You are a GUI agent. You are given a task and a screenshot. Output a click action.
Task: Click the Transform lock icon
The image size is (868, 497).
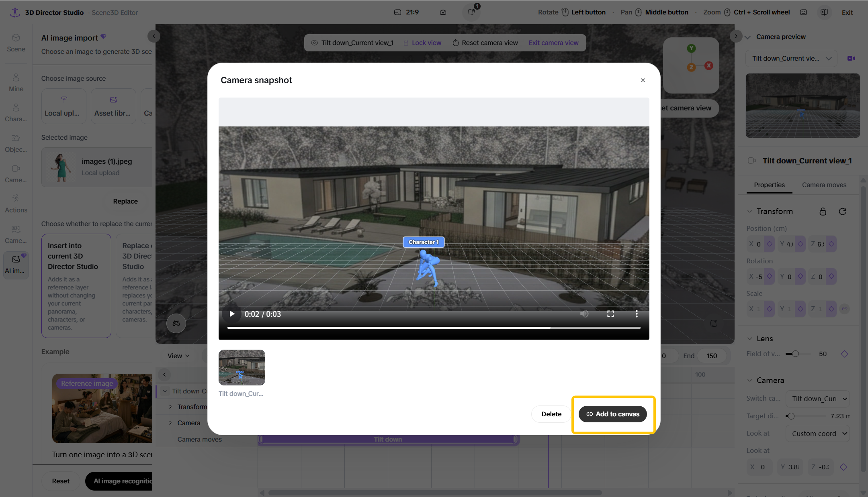823,212
